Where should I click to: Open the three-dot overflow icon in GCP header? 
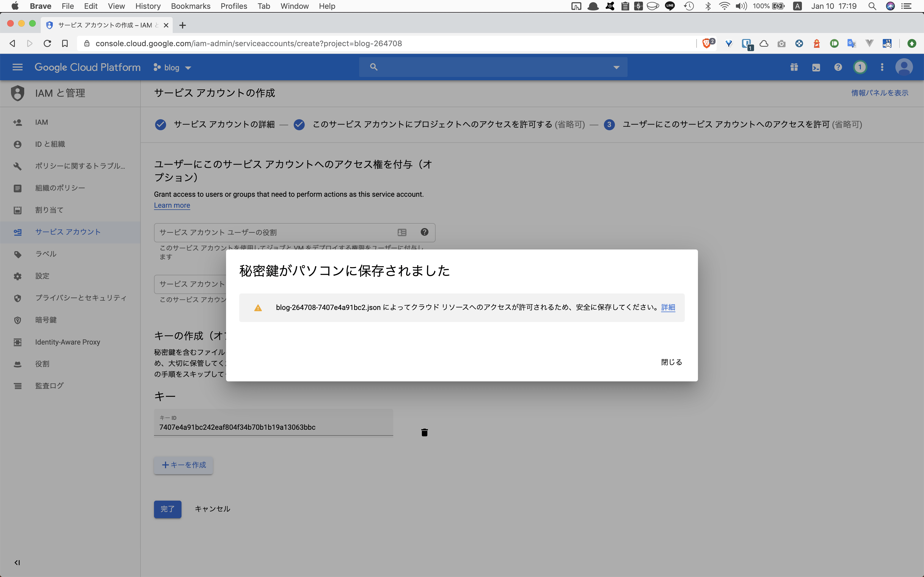[882, 67]
